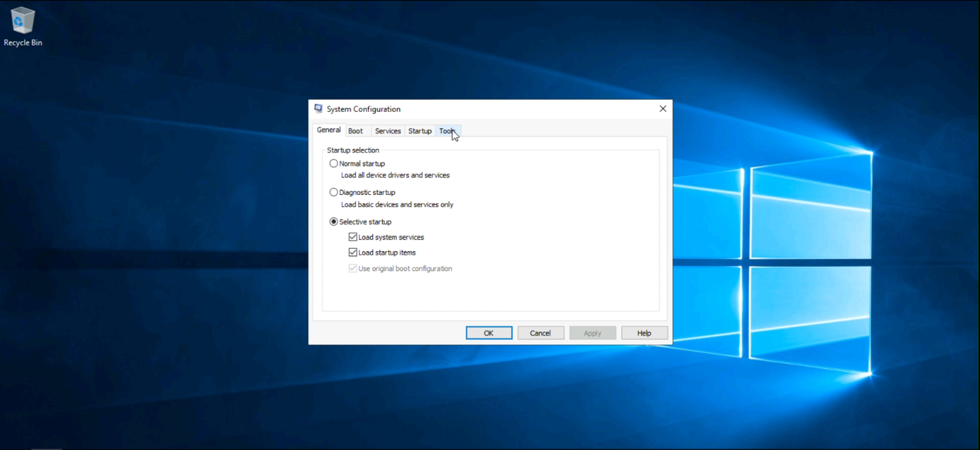Switch to the General tab
980x450 pixels.
pos(329,130)
